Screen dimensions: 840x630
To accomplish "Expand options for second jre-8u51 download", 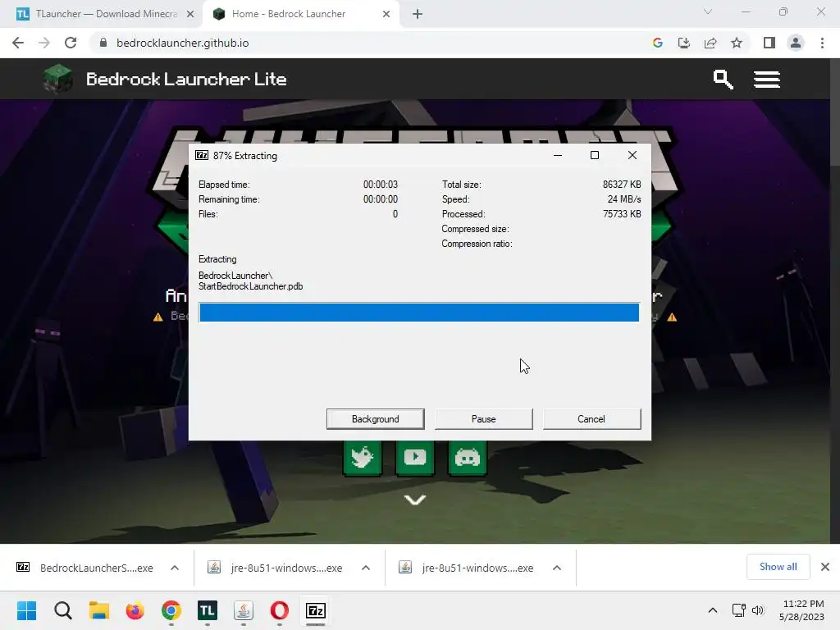I will tap(557, 568).
